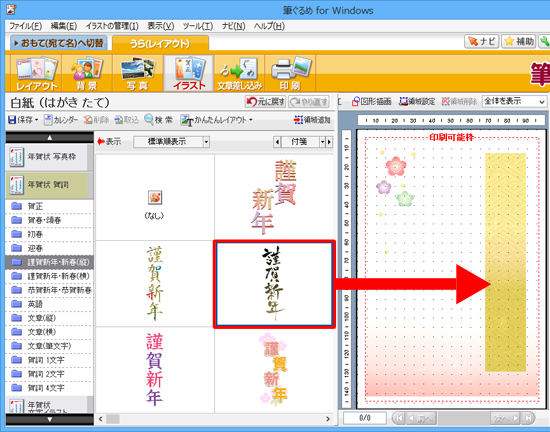
Task: Click the 検索 search magnifier
Action: [159, 120]
